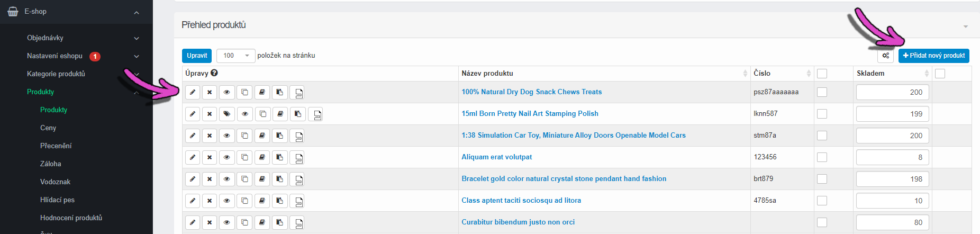
Task: Click Přidat nový produkt button
Action: click(x=934, y=56)
